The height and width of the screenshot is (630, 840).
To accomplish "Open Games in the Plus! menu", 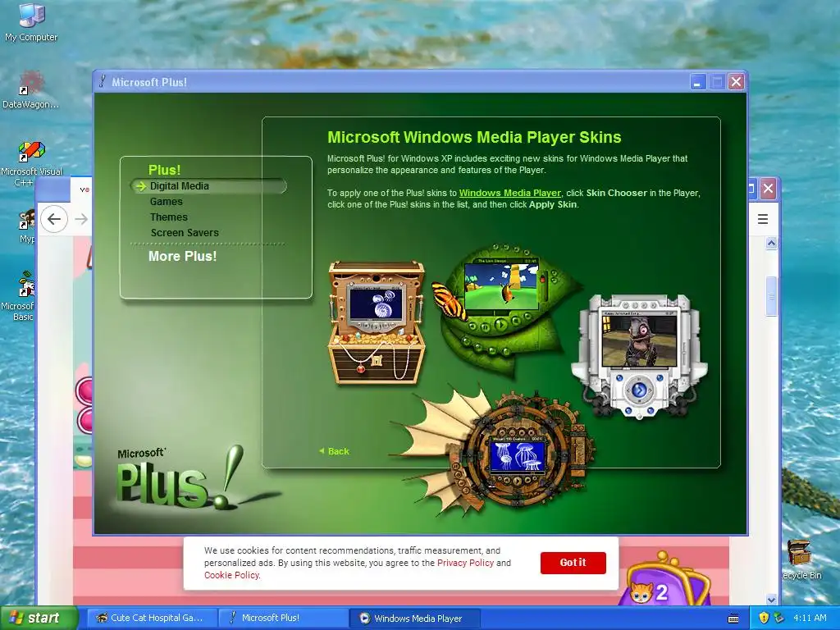I will 166,202.
